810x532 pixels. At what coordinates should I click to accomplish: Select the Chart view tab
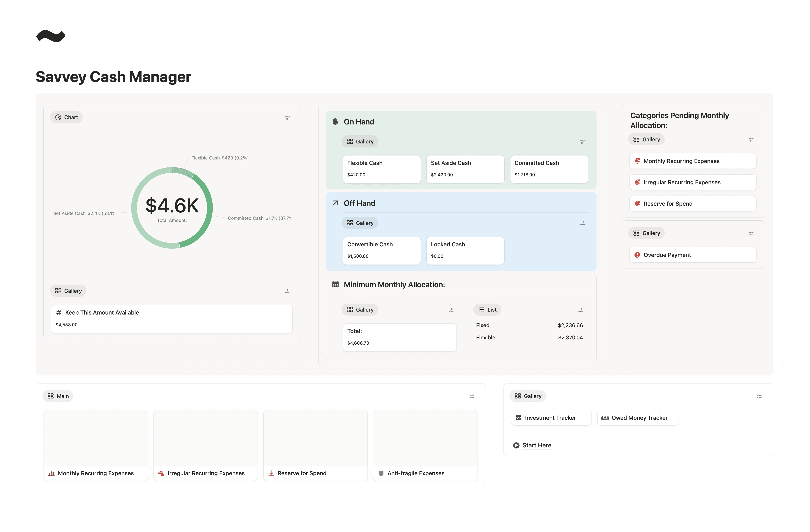tap(66, 117)
